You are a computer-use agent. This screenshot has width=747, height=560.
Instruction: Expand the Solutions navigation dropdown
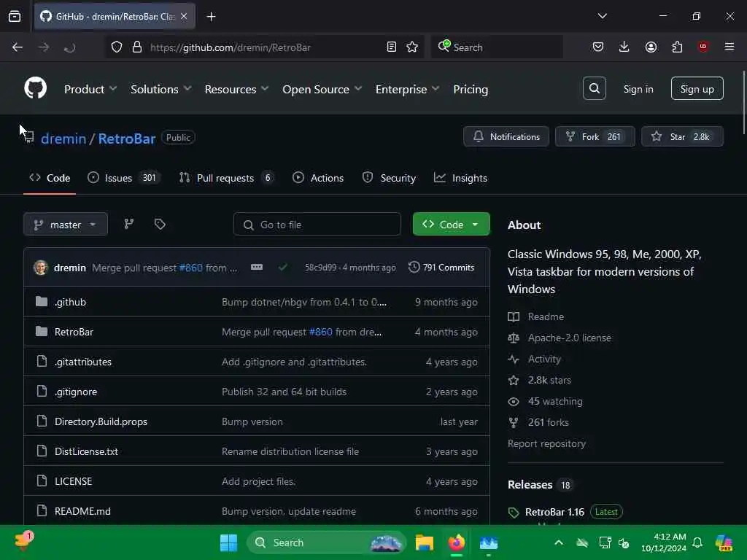tap(161, 89)
